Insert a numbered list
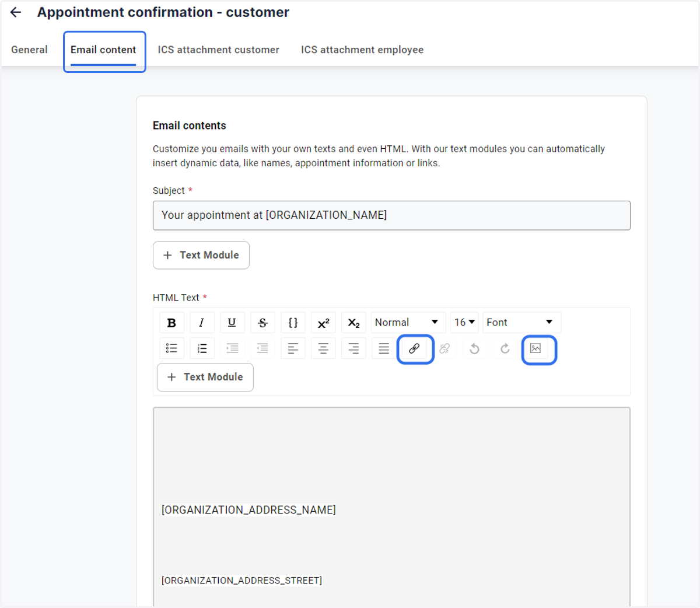 click(x=202, y=348)
